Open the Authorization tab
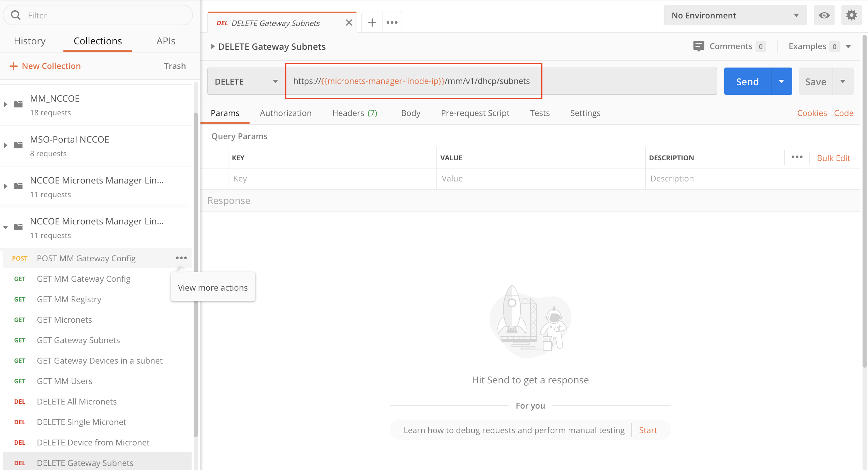This screenshot has height=470, width=868. (286, 113)
